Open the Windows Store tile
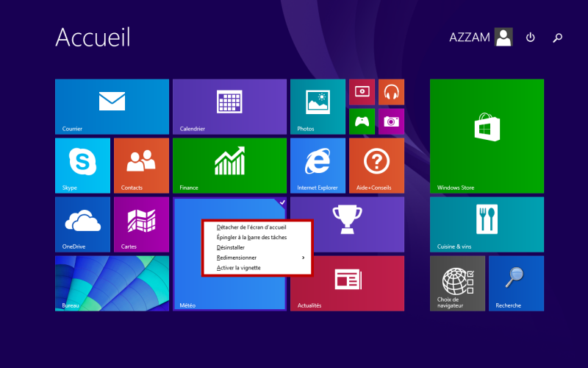Image resolution: width=588 pixels, height=368 pixels. click(487, 136)
